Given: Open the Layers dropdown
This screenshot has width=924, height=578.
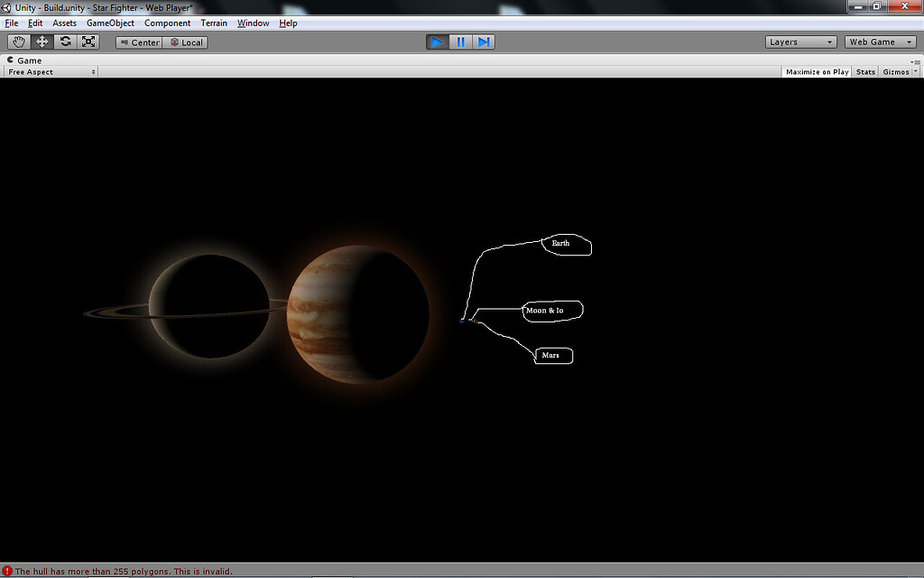Looking at the screenshot, I should tap(799, 42).
